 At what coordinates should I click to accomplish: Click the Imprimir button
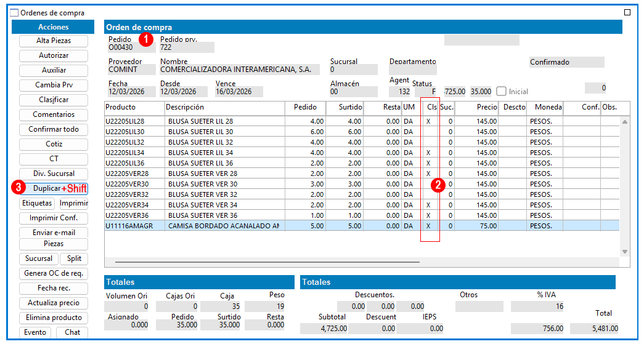(x=74, y=203)
